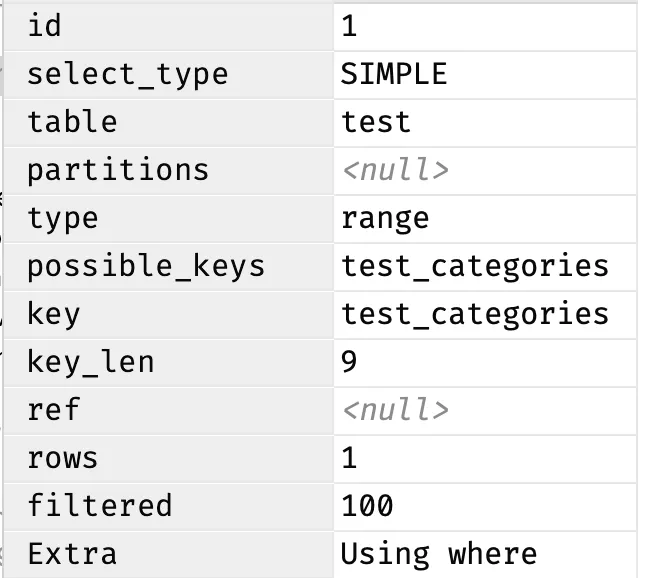
Task: Click the rows row label
Action: pyautogui.click(x=169, y=459)
